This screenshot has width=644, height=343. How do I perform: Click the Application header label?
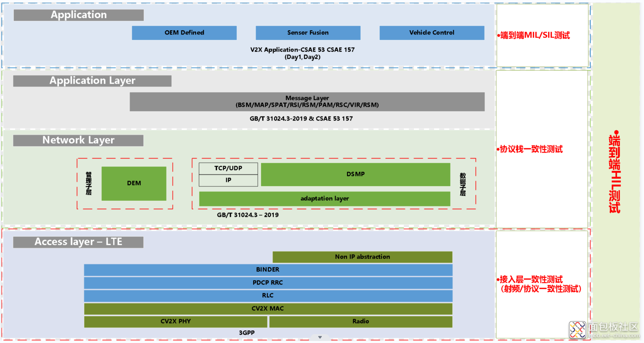point(79,15)
